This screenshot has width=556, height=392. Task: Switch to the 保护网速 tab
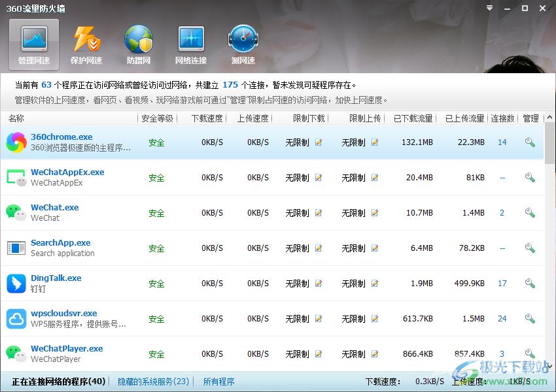86,44
